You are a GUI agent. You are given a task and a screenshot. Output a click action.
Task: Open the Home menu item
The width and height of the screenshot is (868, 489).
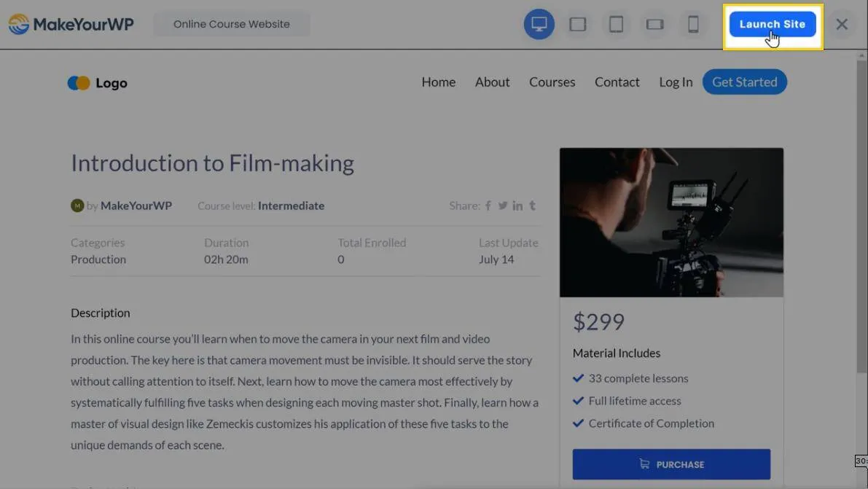pyautogui.click(x=438, y=82)
